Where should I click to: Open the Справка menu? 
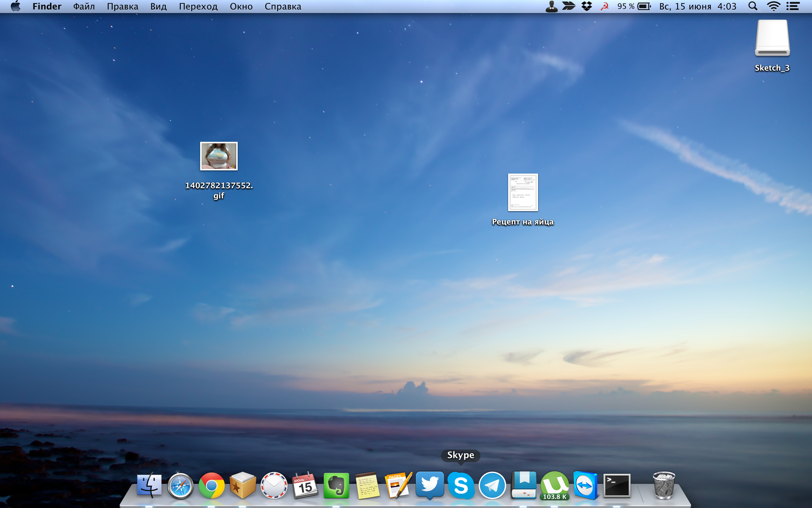(x=283, y=6)
